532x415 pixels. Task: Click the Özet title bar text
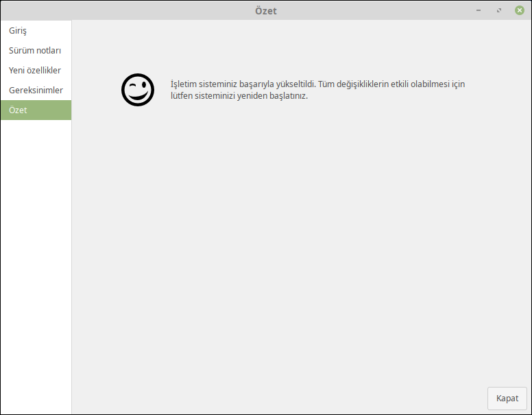(266, 11)
